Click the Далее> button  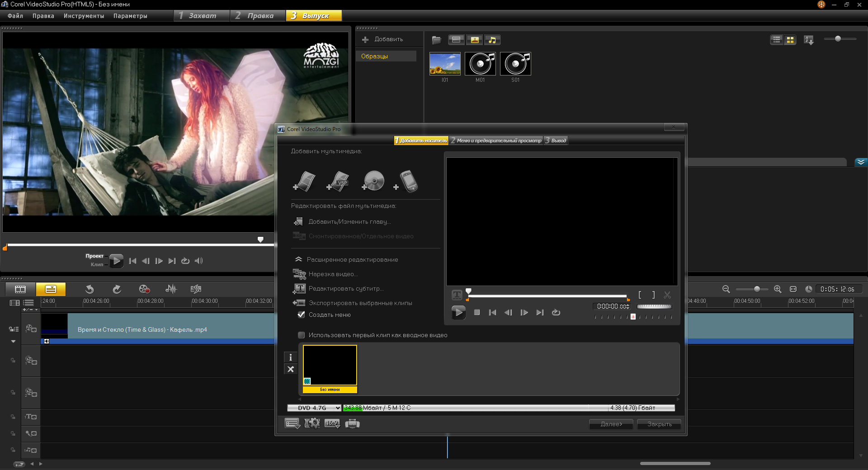pos(611,424)
